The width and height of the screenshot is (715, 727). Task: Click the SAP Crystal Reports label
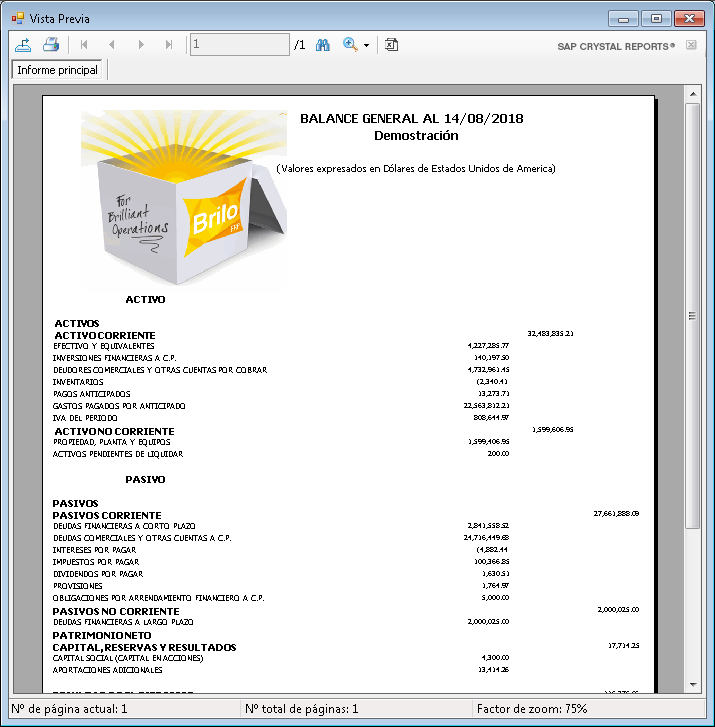pos(616,46)
